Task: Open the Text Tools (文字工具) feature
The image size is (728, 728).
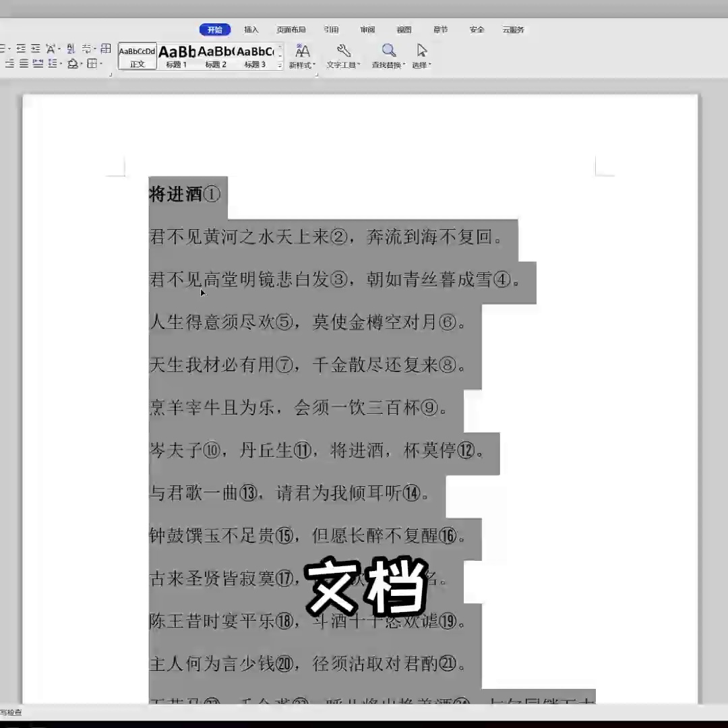Action: [x=344, y=51]
